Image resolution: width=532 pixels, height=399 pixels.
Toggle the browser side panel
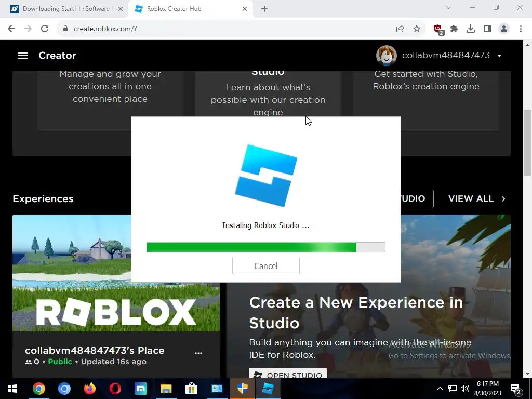487,29
